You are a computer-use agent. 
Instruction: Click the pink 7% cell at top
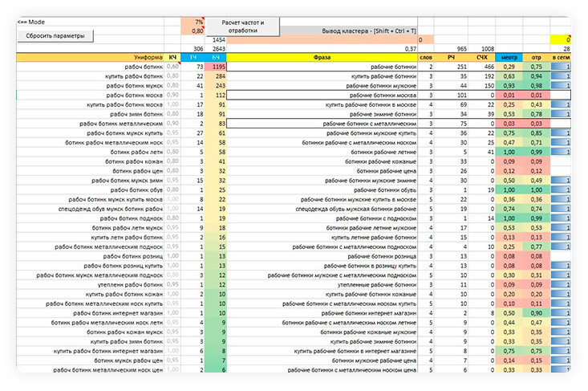click(x=193, y=22)
